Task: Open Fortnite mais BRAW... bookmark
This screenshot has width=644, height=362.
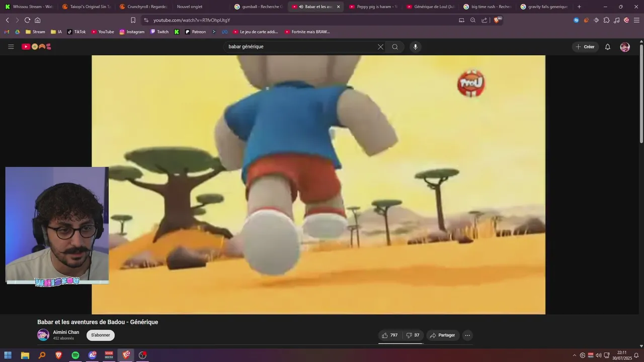Action: [x=307, y=32]
